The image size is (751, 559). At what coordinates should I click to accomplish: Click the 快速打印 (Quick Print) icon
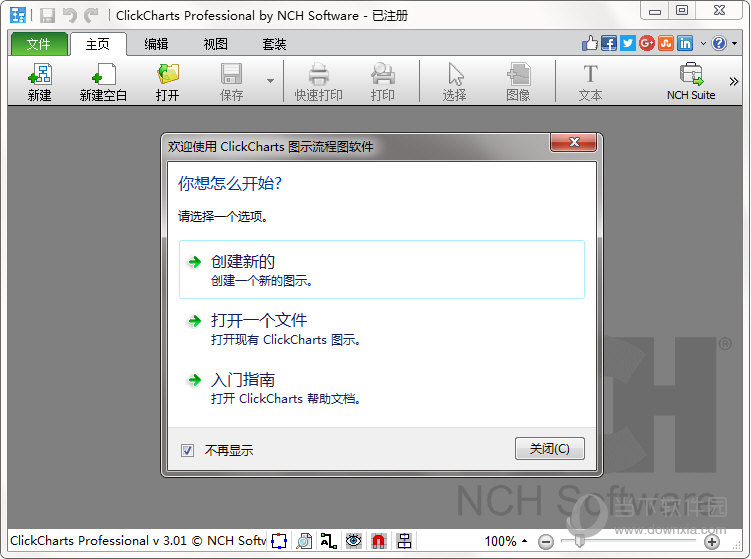318,81
